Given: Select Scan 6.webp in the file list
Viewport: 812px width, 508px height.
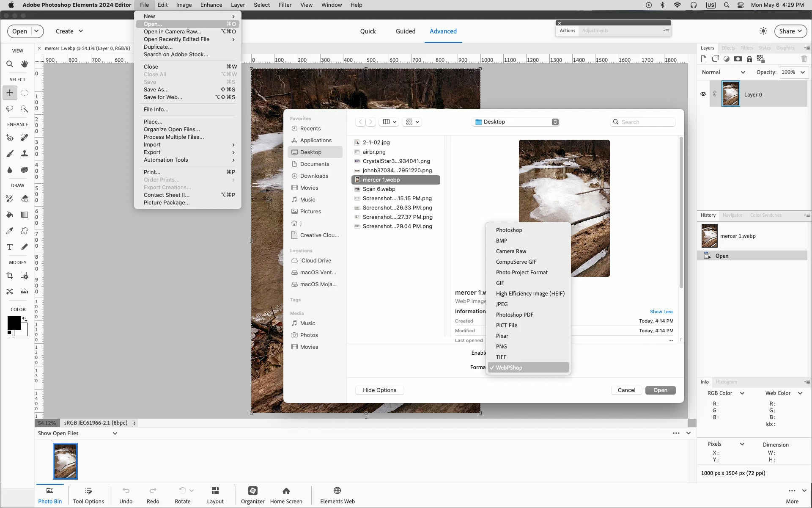Looking at the screenshot, I should click(x=379, y=189).
